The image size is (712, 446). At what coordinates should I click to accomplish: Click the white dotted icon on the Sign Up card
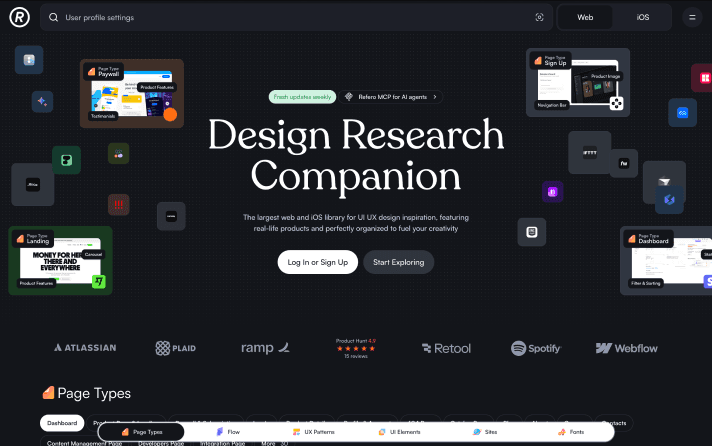click(x=616, y=104)
